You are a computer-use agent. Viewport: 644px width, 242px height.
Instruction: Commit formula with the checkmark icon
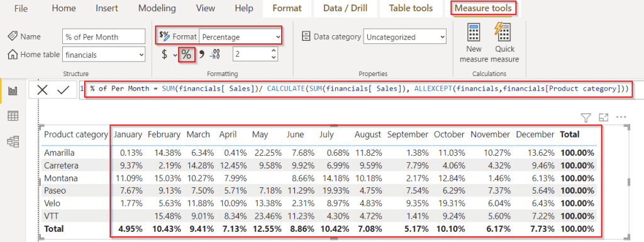tap(64, 91)
